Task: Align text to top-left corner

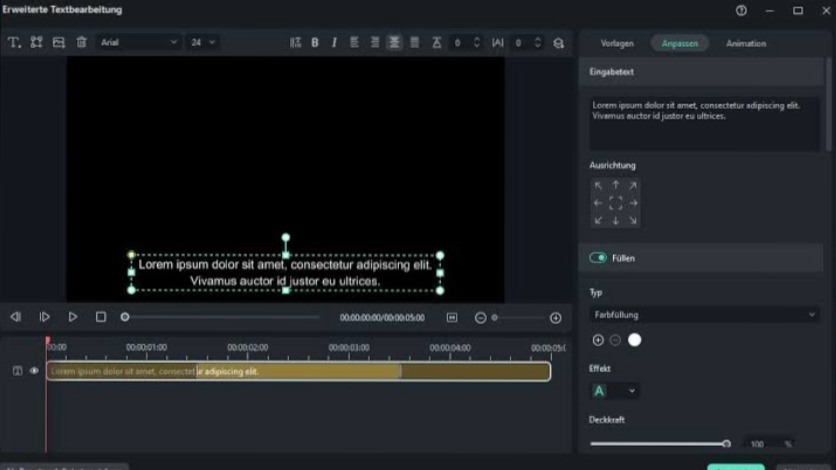Action: pyautogui.click(x=598, y=185)
